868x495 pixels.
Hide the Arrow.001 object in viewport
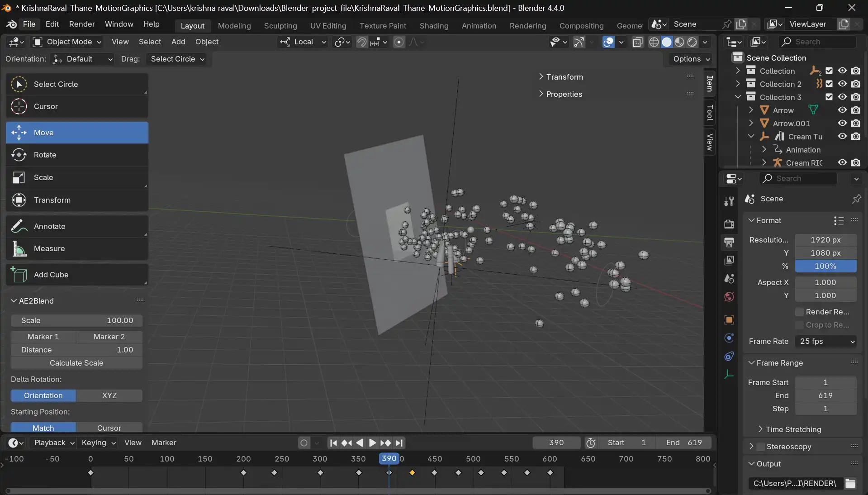pyautogui.click(x=842, y=123)
